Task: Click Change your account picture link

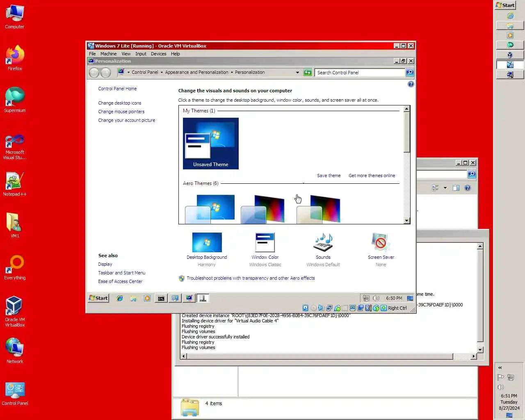Action: pyautogui.click(x=126, y=120)
